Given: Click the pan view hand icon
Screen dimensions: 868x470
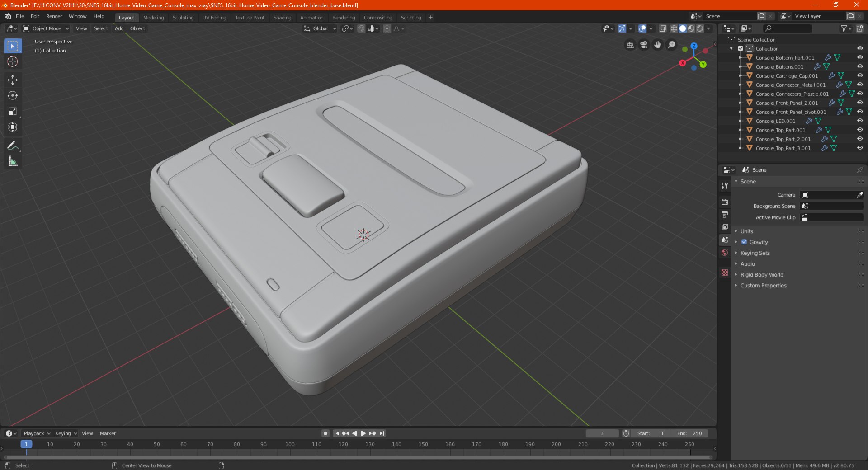Looking at the screenshot, I should point(658,45).
